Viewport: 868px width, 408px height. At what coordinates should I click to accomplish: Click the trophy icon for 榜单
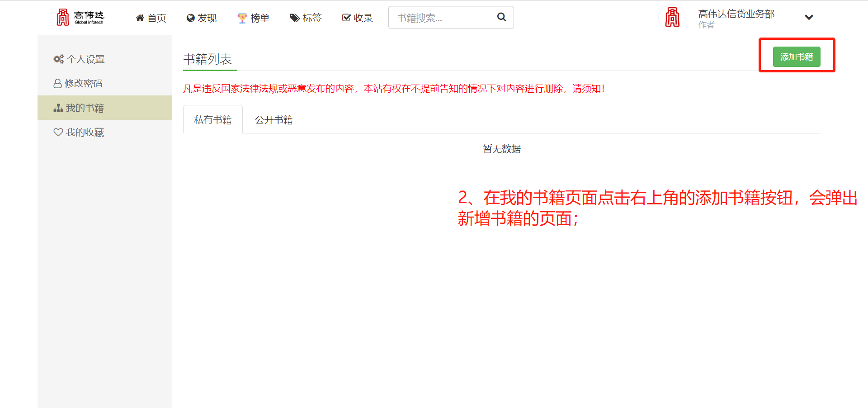point(242,18)
